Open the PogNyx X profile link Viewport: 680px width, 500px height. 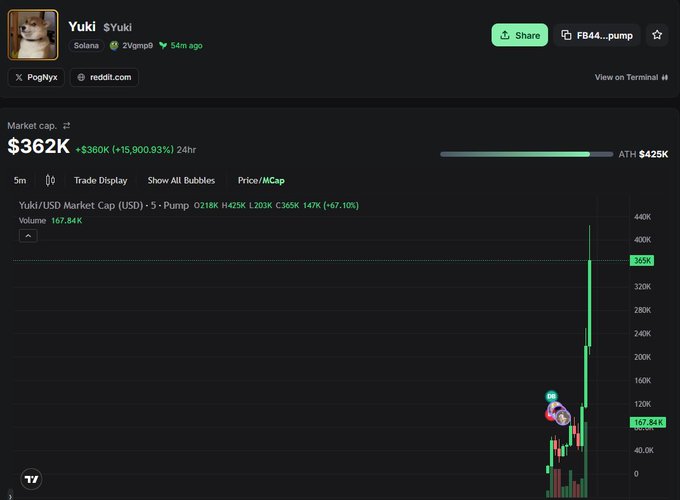36,77
